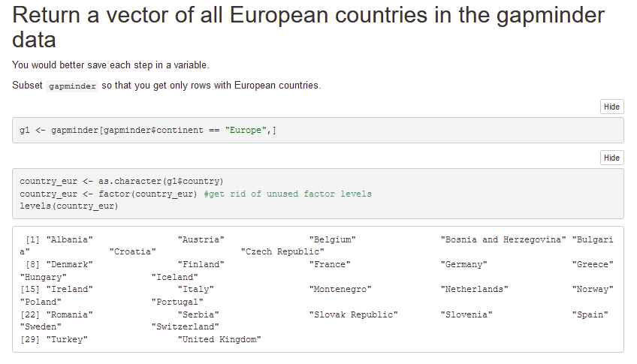Click the levels(country_eur) code line
The image size is (637, 364).
[x=68, y=206]
